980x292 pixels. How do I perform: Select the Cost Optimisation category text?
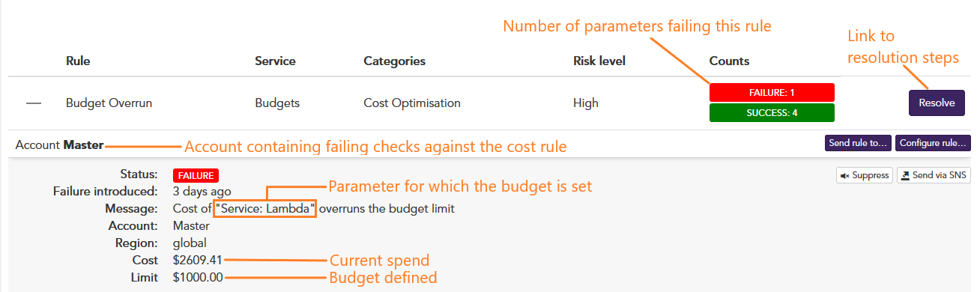click(x=412, y=103)
